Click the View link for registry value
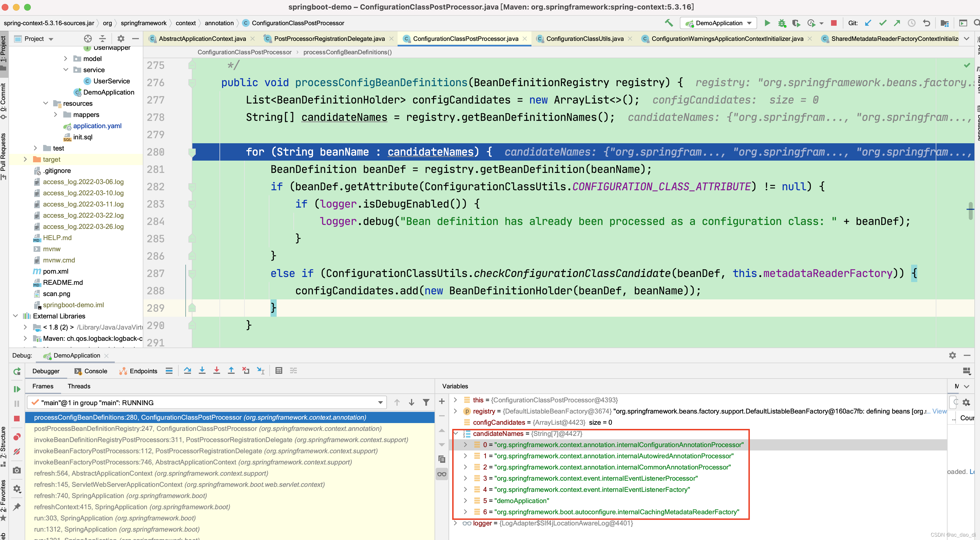Image resolution: width=980 pixels, height=540 pixels. 939,411
